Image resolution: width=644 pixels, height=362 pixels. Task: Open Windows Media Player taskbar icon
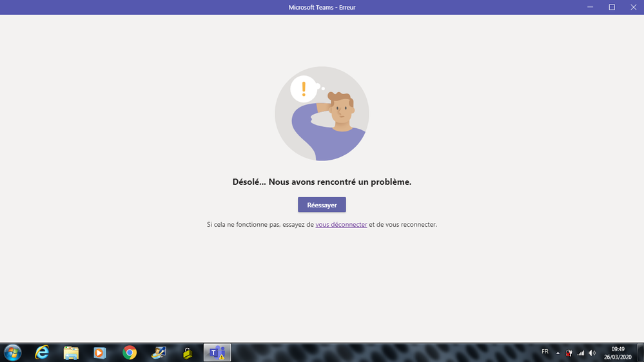pos(100,352)
